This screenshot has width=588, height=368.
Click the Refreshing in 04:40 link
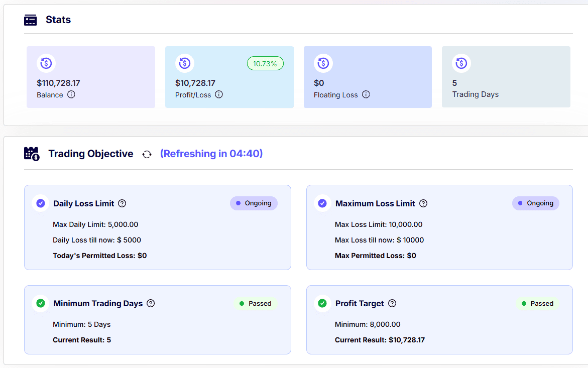pos(211,154)
